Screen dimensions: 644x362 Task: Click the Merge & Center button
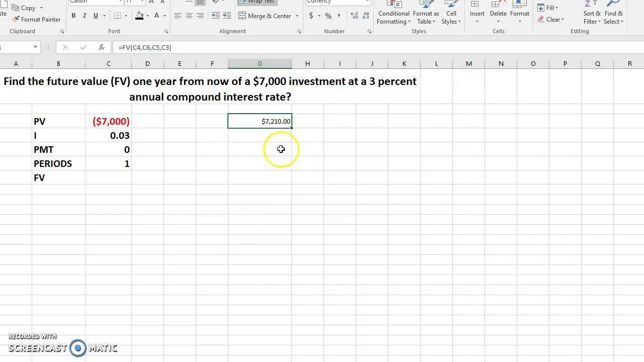(x=265, y=16)
